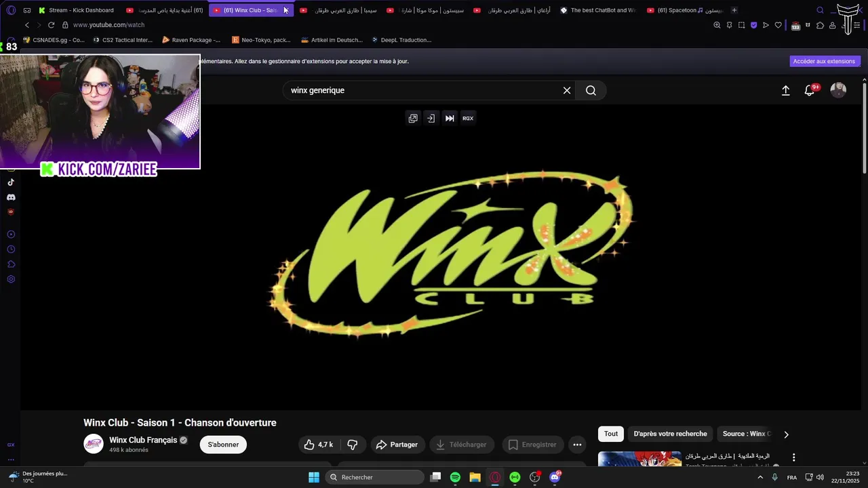
Task: Open the Player icon in Opera sidebar
Action: (x=11, y=235)
